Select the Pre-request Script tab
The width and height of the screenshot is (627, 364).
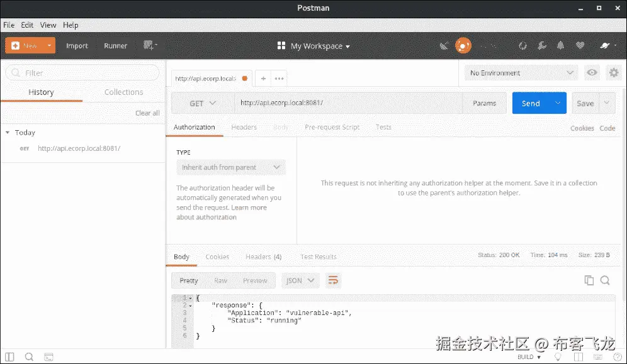[332, 128]
